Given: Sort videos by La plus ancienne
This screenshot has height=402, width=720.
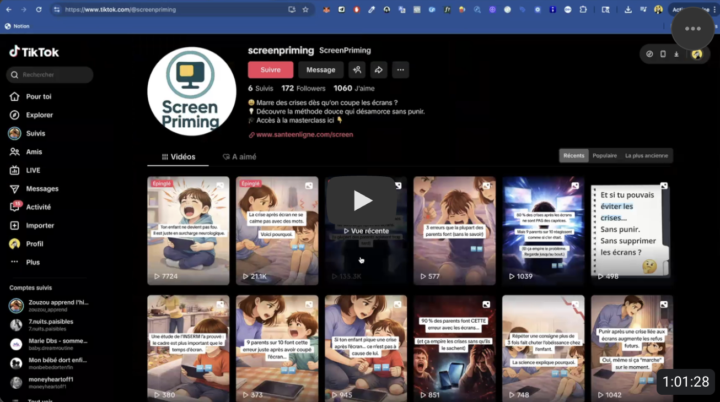Looking at the screenshot, I should [647, 156].
